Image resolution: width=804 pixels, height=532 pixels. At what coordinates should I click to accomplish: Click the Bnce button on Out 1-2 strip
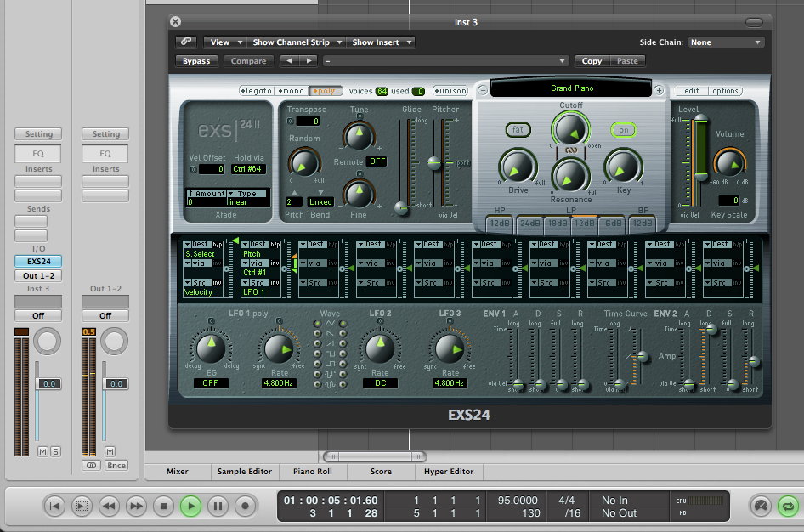pyautogui.click(x=116, y=466)
